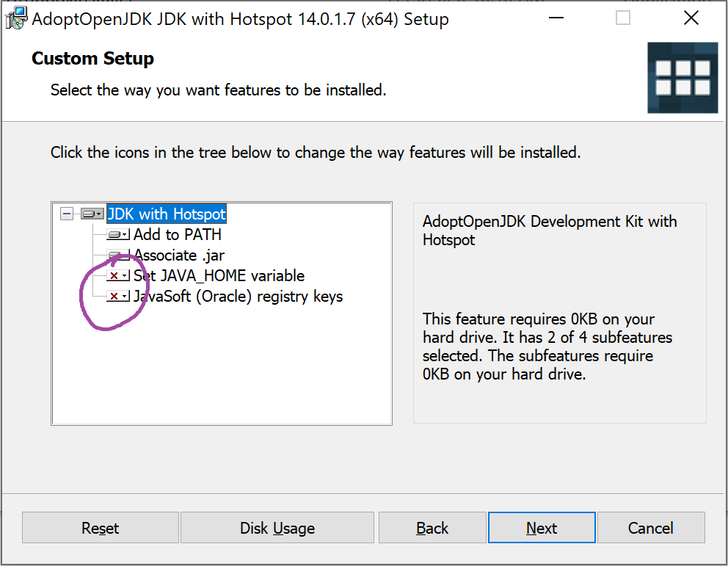Select the Set JAVA_HOME variable feature
728x566 pixels.
tap(219, 276)
